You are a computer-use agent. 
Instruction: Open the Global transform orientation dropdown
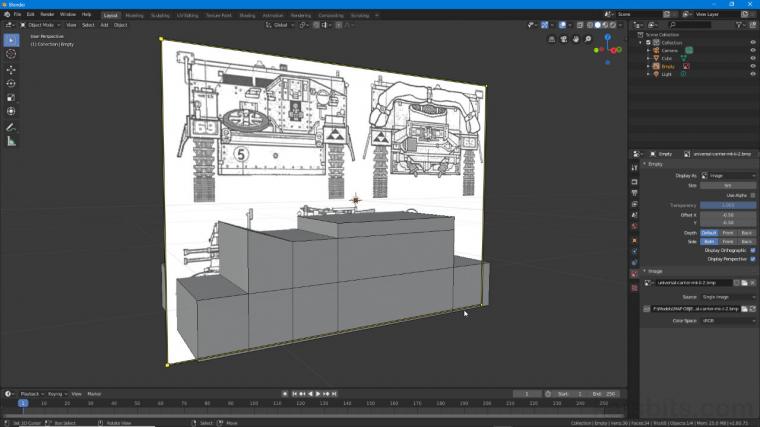(x=280, y=25)
